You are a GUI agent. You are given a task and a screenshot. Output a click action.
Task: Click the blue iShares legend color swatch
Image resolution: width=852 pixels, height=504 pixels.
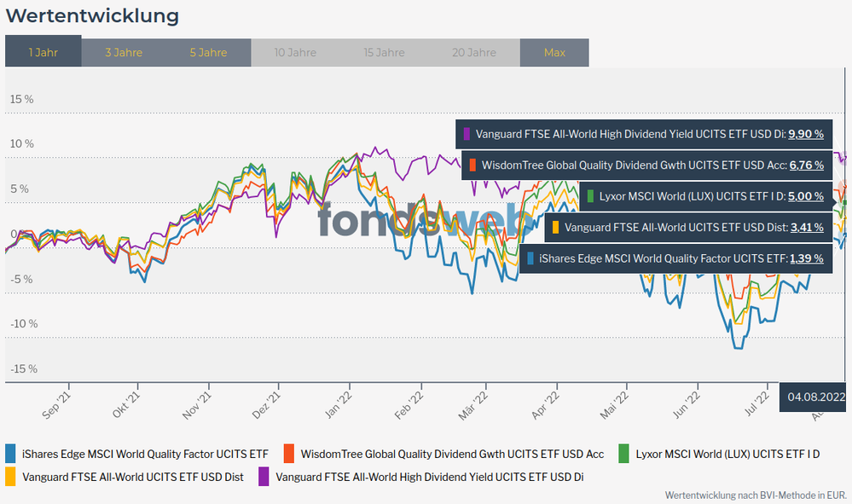tap(10, 454)
